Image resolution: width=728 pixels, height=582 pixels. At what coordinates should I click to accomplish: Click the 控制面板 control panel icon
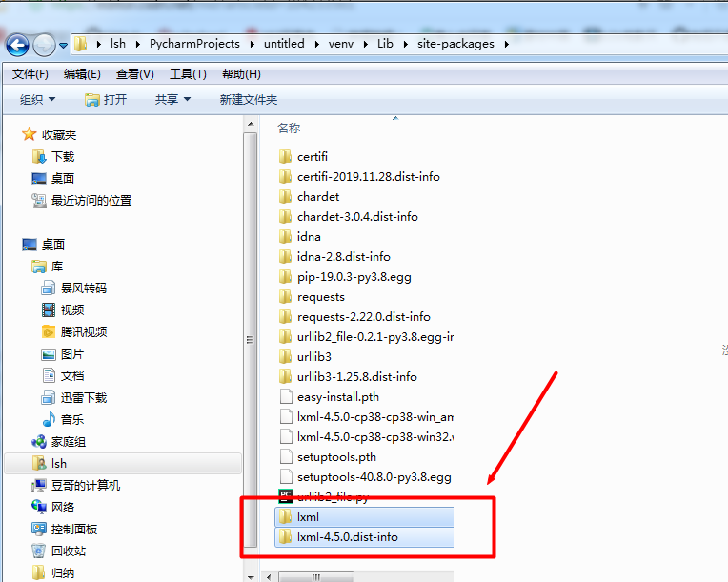click(x=39, y=529)
